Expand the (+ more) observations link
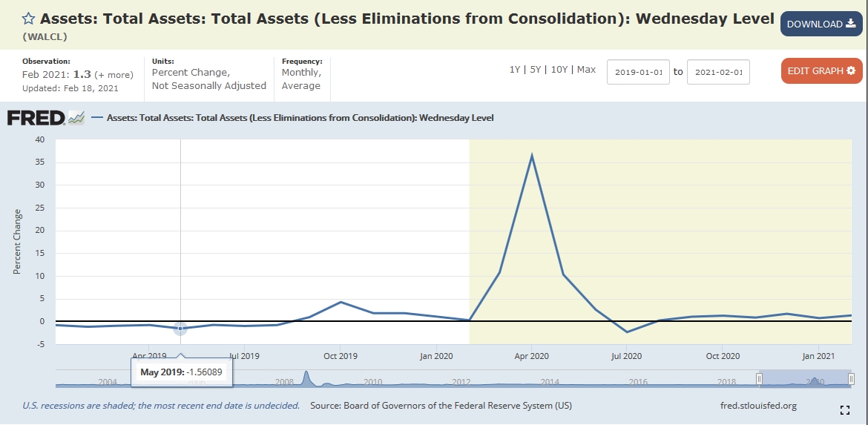The width and height of the screenshot is (868, 425). click(114, 75)
